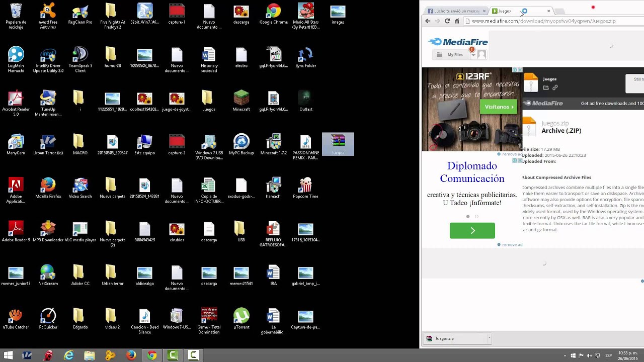Click the MediaFire logo
Image resolution: width=644 pixels, height=362 pixels.
pos(458,42)
